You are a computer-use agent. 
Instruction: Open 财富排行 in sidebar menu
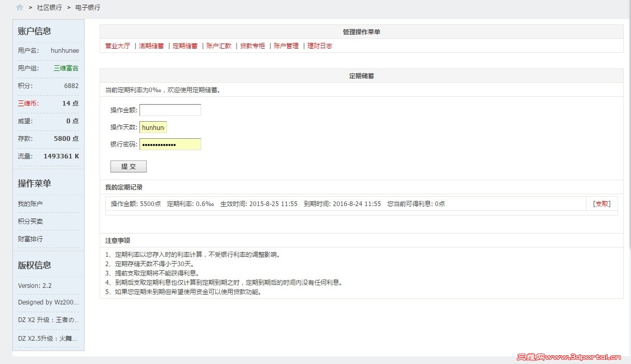[30, 239]
